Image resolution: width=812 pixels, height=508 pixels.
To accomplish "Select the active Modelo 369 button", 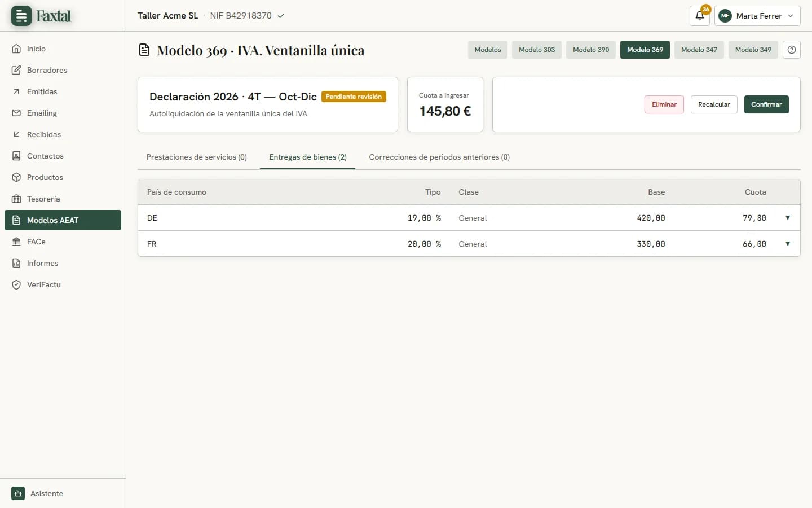I will point(645,50).
